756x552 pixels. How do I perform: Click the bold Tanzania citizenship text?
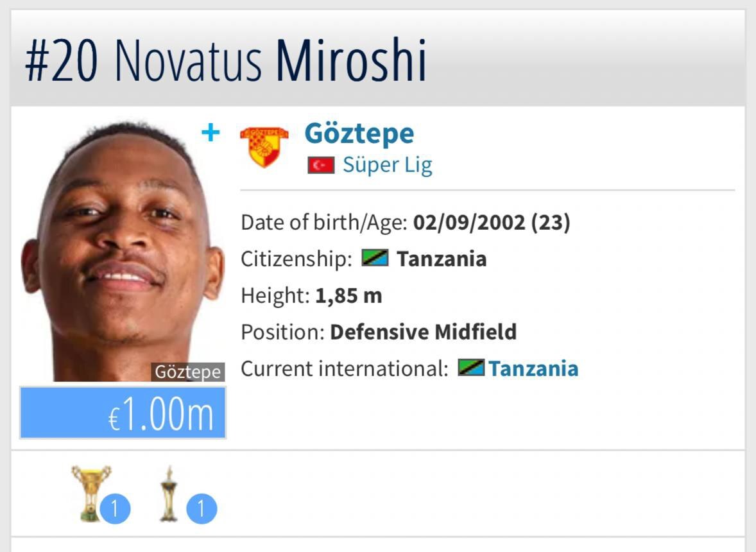441,259
